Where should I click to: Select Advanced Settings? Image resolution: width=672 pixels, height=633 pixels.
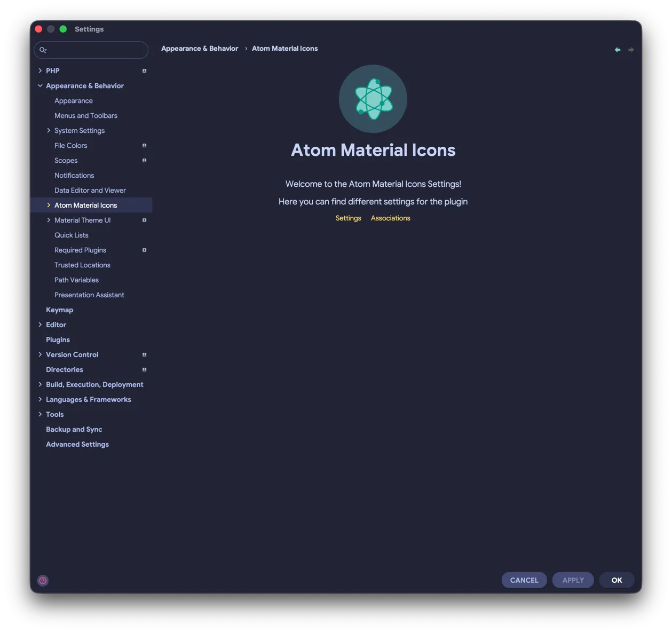(77, 444)
